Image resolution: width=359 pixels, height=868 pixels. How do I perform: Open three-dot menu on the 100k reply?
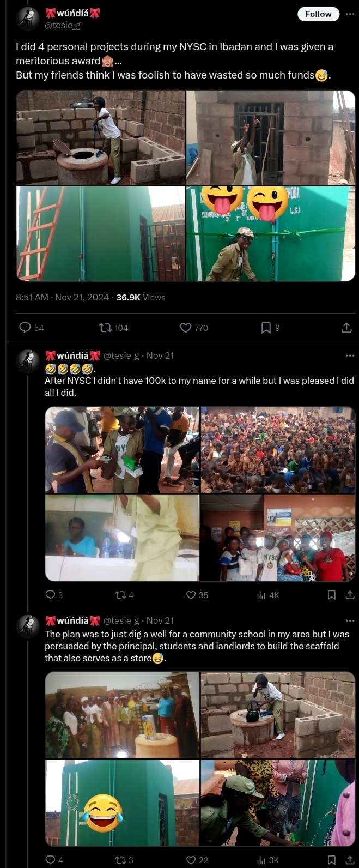tap(350, 355)
